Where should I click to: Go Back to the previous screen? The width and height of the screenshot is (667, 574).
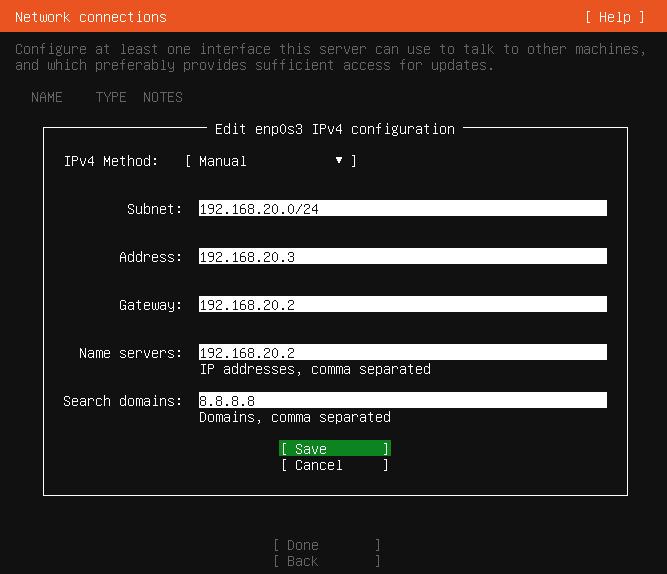click(326, 561)
